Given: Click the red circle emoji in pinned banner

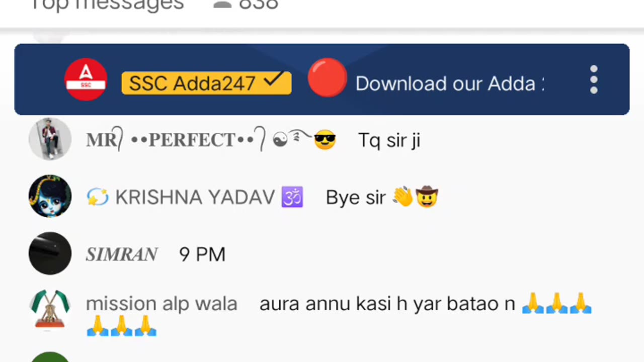Looking at the screenshot, I should point(327,78).
